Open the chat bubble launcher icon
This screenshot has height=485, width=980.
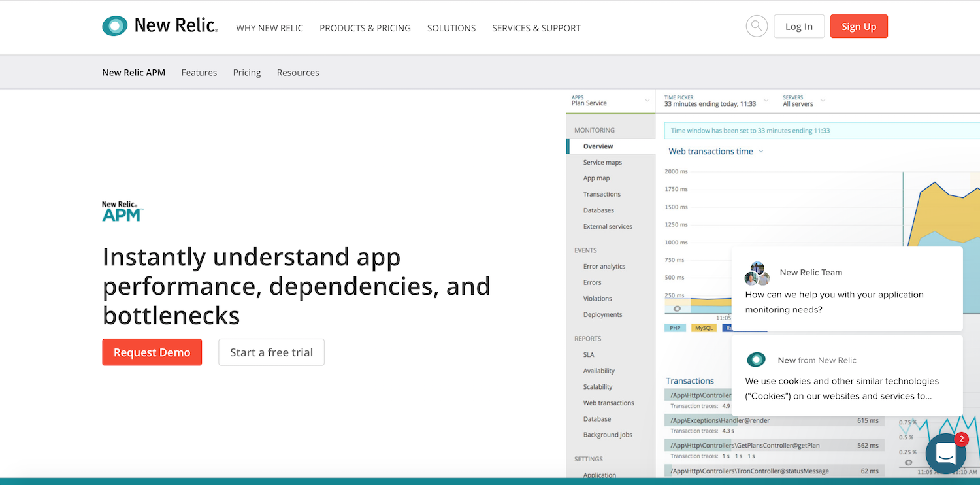(x=945, y=453)
